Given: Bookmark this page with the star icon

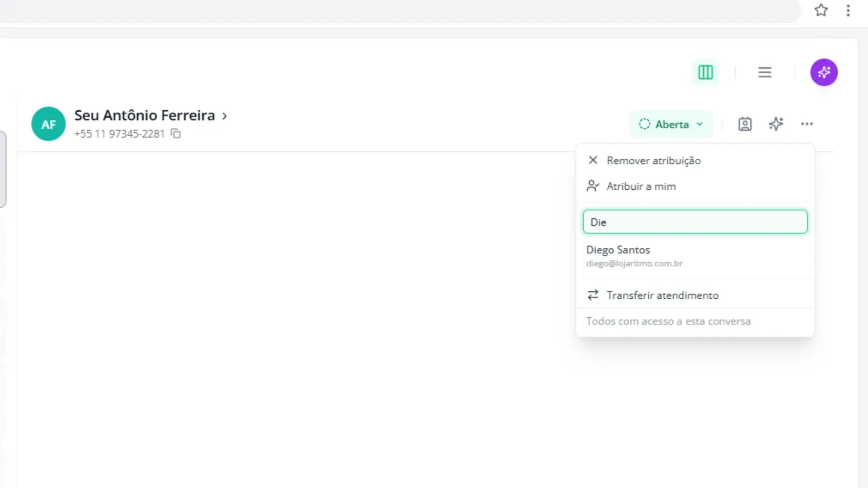Looking at the screenshot, I should 821,10.
